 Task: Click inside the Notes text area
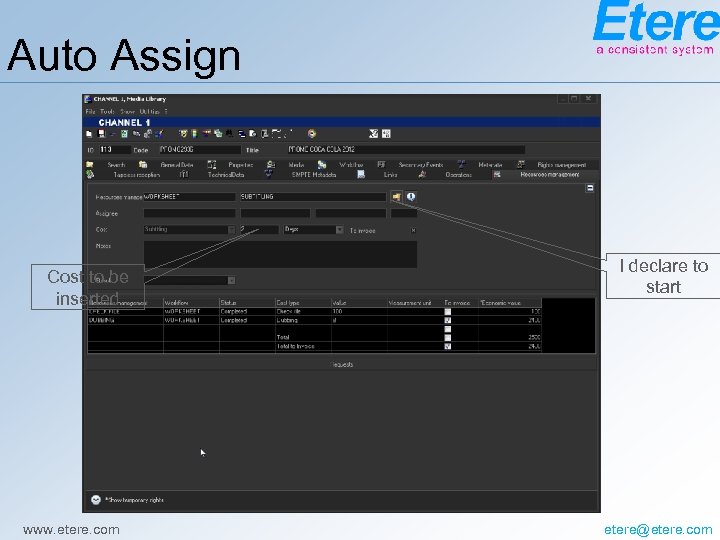point(280,254)
